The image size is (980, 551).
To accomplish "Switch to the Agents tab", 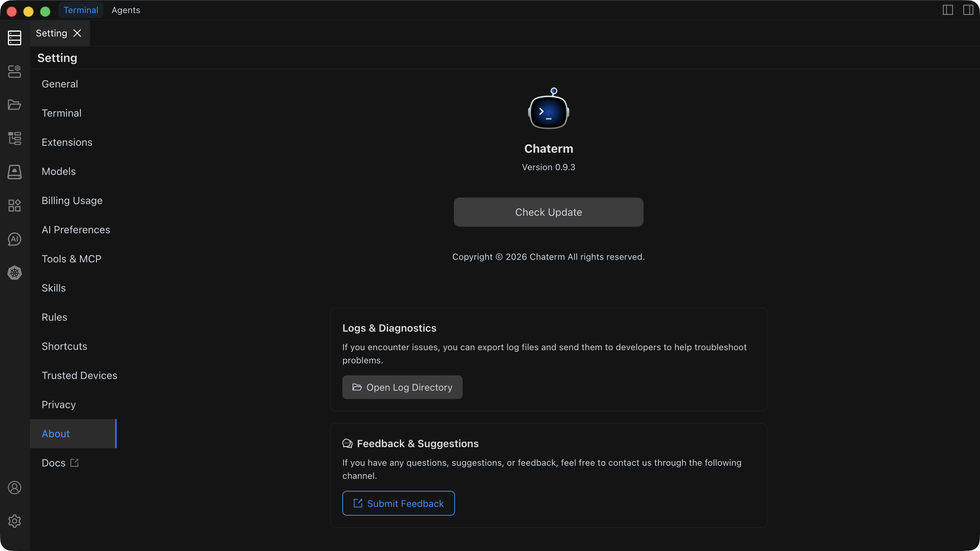I will pos(125,10).
